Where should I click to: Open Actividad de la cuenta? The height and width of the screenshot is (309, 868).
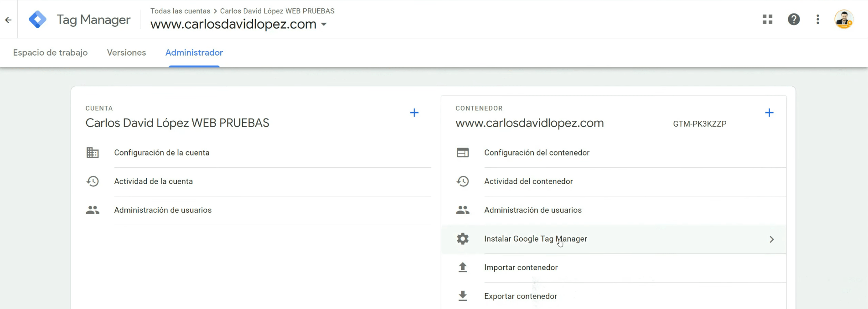(154, 181)
